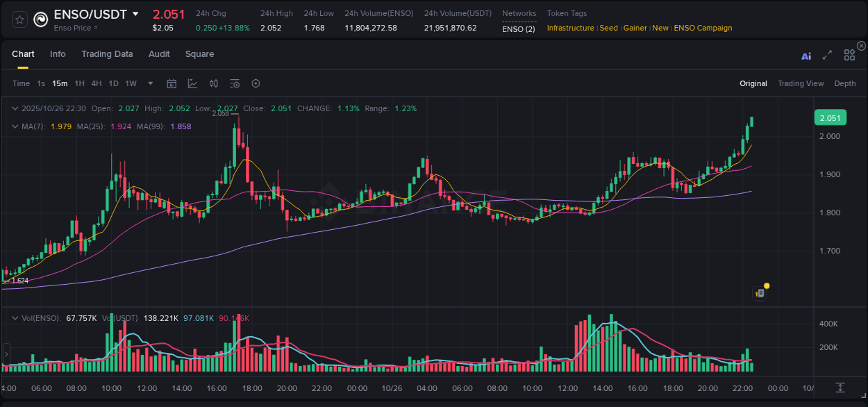Expand the extra timeframe intervals dropdown
Image resolution: width=868 pixels, height=407 pixels.
point(150,83)
